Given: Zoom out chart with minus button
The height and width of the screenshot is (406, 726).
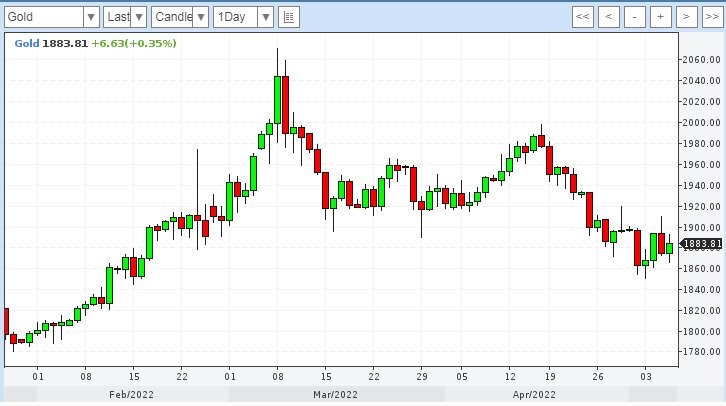Looking at the screenshot, I should pos(634,17).
